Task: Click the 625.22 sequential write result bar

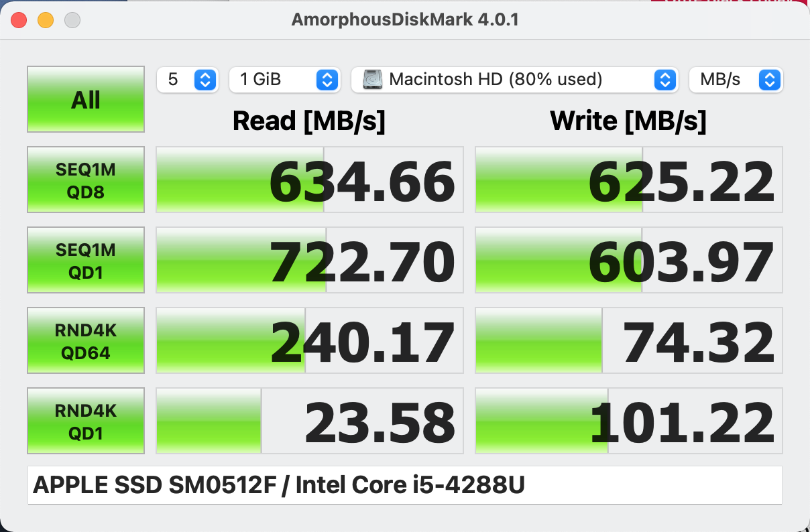Action: click(x=629, y=180)
